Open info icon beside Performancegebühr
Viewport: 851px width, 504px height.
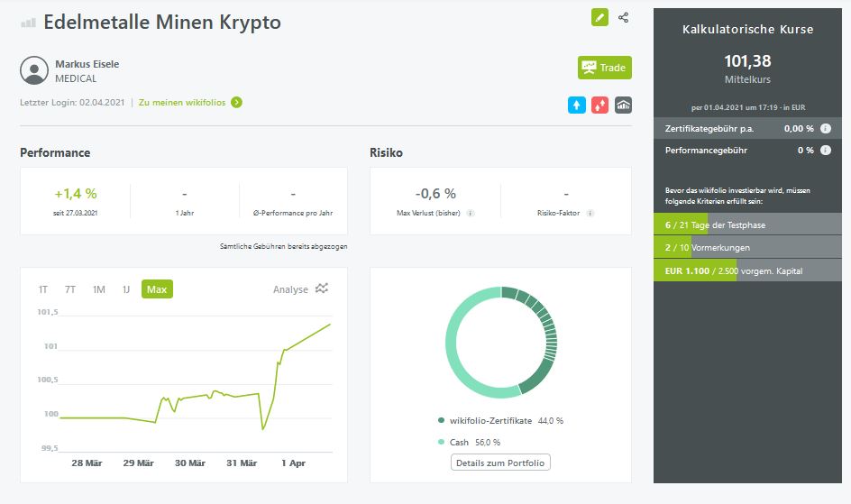pyautogui.click(x=826, y=151)
